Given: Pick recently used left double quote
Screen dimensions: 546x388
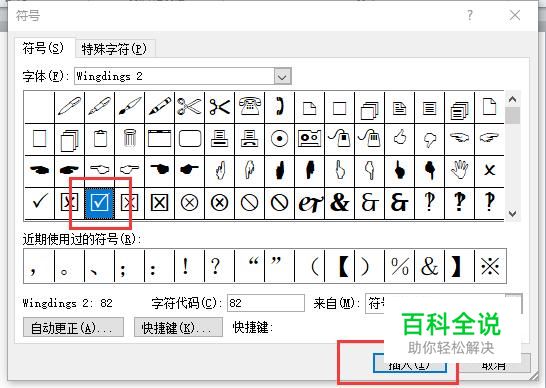Looking at the screenshot, I should 249,266.
